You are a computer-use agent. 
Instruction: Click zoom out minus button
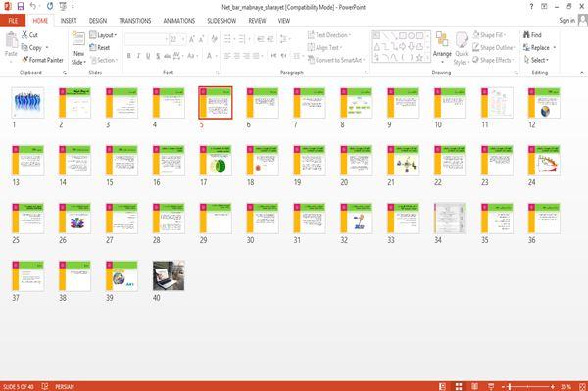pyautogui.click(x=504, y=386)
